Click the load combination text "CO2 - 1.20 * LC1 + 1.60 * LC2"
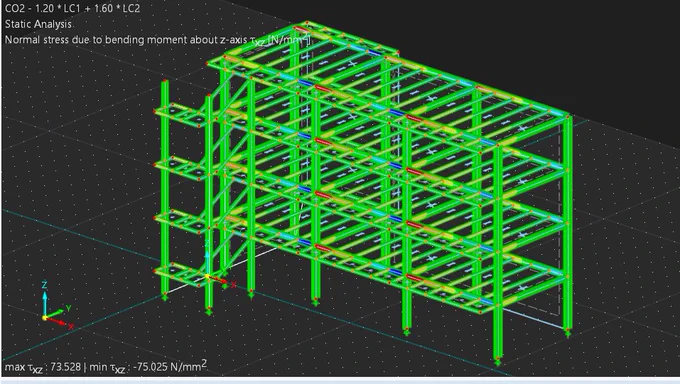 click(x=72, y=8)
